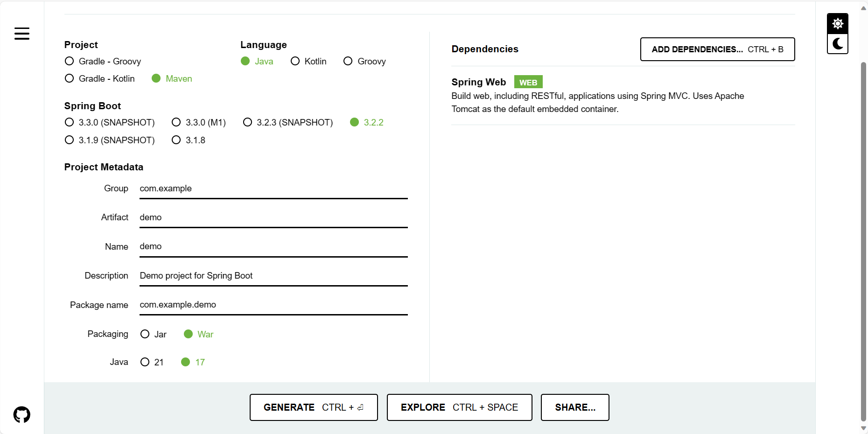This screenshot has height=434, width=868.
Task: Select Spring Boot 3.2.2
Action: pos(367,122)
